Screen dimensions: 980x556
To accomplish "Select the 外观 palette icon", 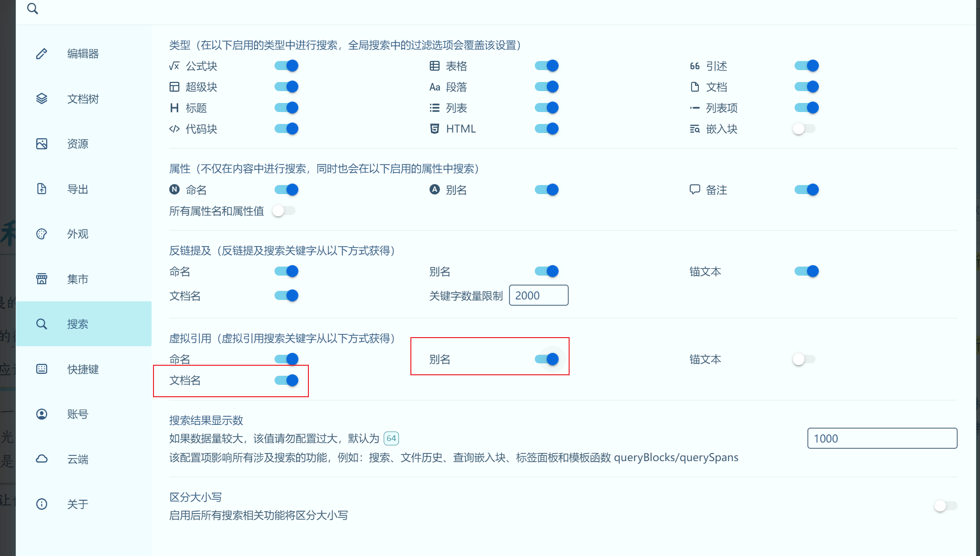I will pyautogui.click(x=42, y=234).
